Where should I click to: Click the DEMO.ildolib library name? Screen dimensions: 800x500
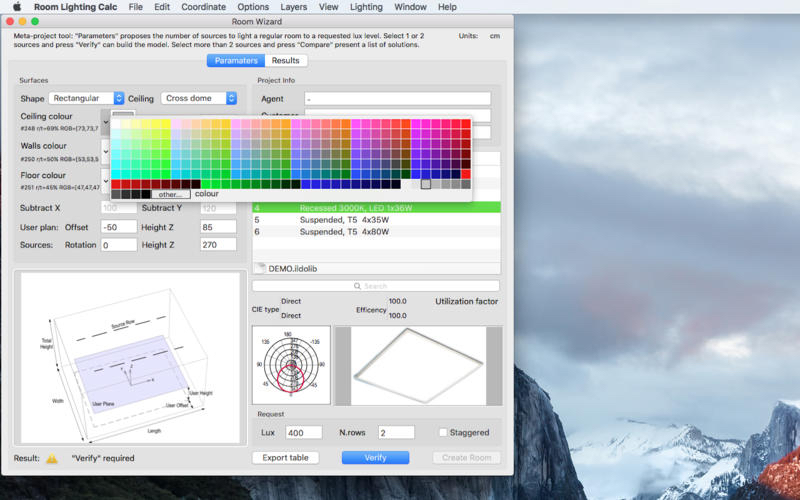pos(292,268)
